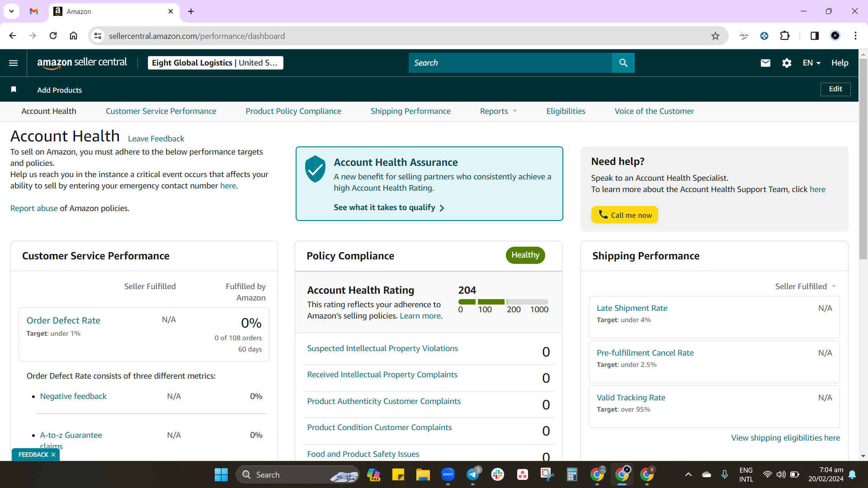Open Slack from the taskbar
The height and width of the screenshot is (488, 868).
[x=498, y=474]
